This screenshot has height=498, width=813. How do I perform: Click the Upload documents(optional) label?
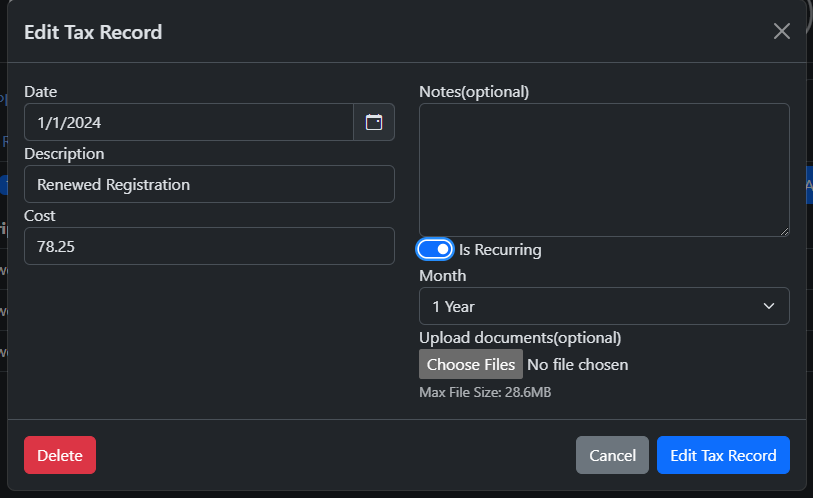(520, 337)
